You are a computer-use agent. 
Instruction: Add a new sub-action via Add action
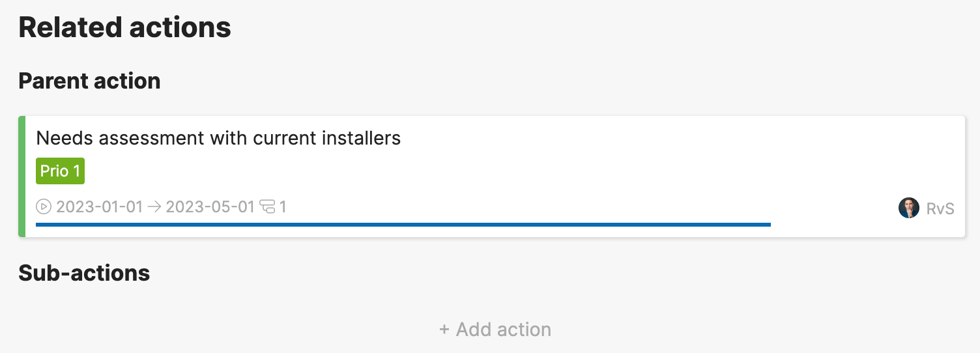tap(495, 330)
